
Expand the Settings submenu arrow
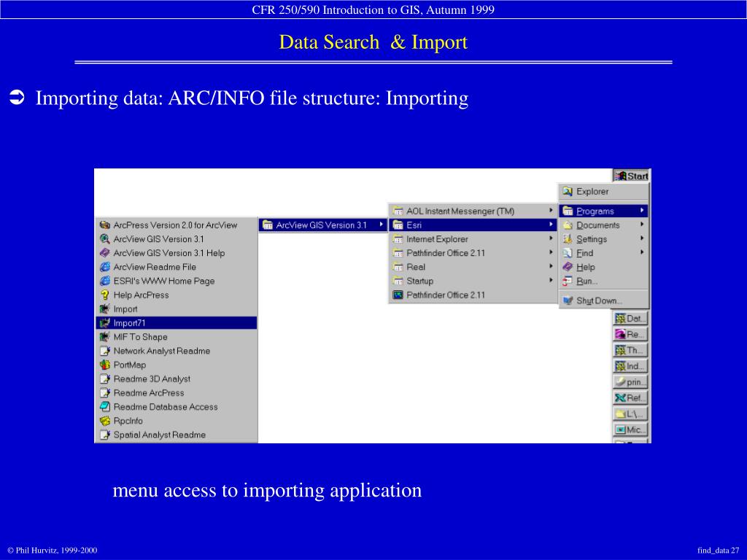[642, 238]
